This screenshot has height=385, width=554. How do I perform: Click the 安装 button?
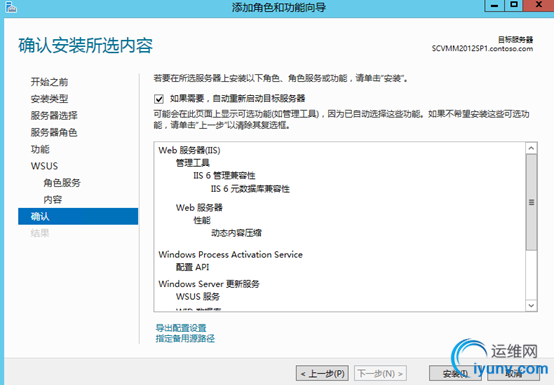(455, 373)
